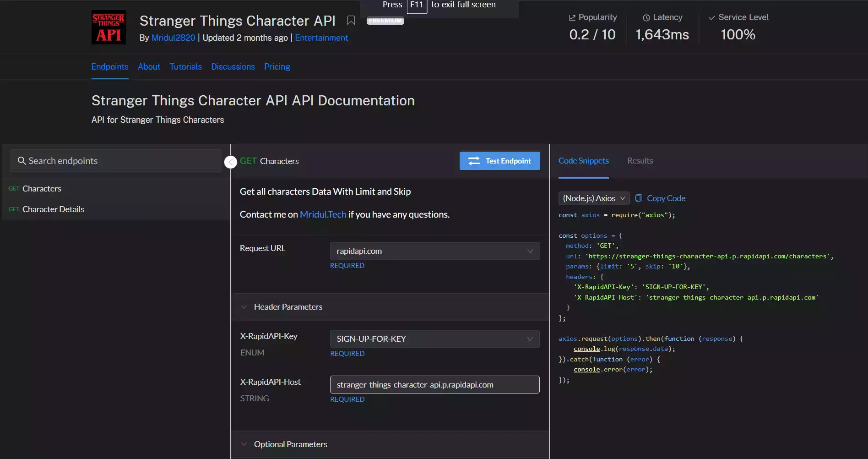Switch to the Results tab
The image size is (868, 459).
[x=640, y=161]
